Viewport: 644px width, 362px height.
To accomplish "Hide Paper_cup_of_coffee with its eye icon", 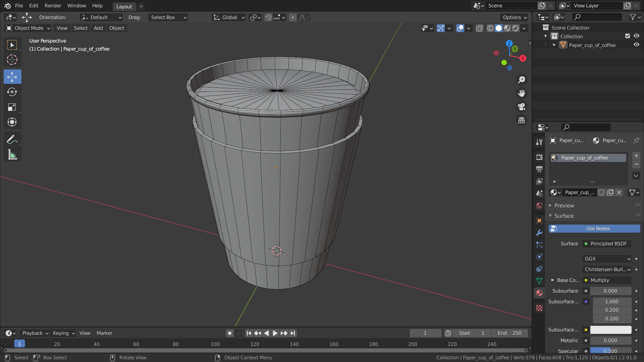I will tap(636, 45).
